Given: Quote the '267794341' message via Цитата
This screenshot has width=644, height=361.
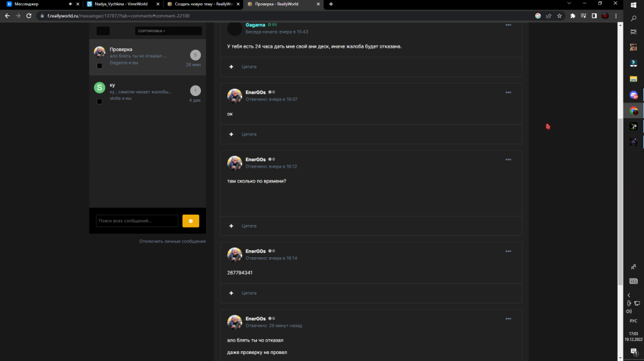Looking at the screenshot, I should [x=249, y=293].
